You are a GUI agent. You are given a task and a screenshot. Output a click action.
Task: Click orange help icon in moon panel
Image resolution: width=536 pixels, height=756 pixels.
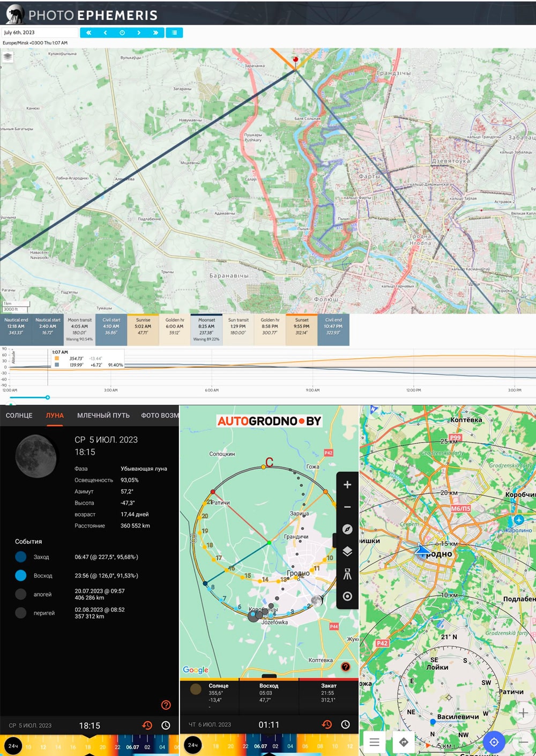coord(166,705)
